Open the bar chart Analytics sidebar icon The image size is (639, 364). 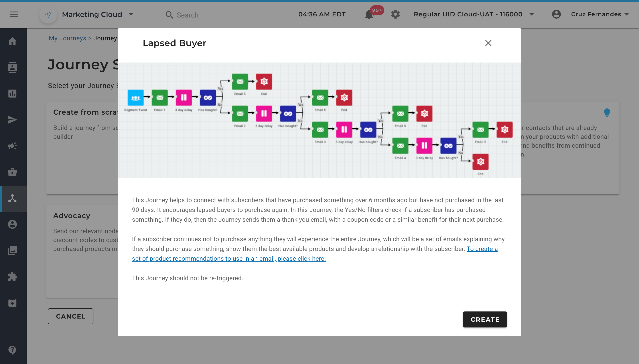[x=12, y=94]
